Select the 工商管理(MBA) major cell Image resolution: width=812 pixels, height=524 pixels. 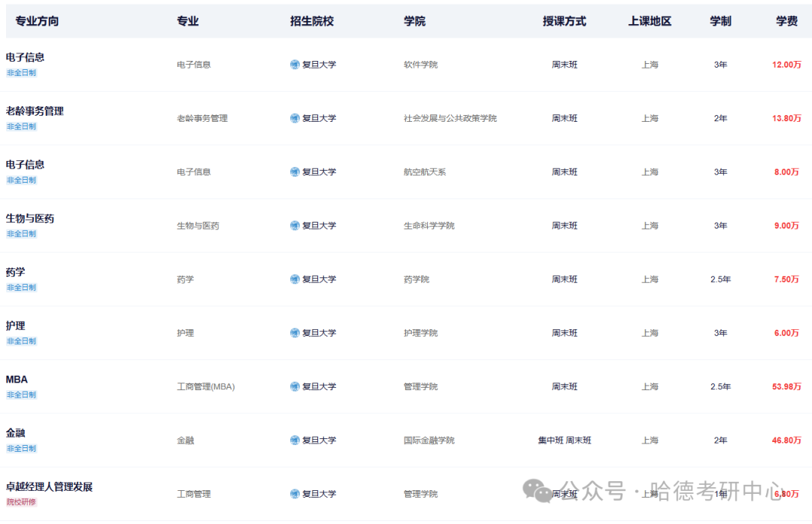coord(205,386)
